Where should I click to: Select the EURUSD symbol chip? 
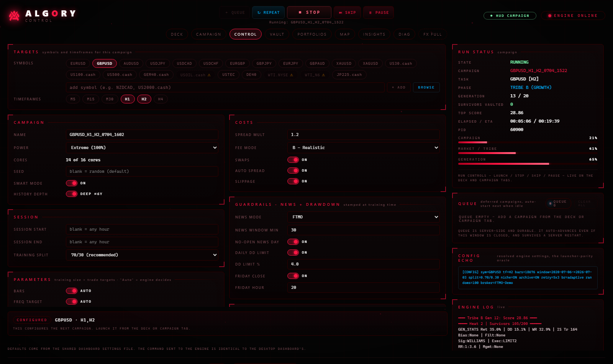(78, 64)
